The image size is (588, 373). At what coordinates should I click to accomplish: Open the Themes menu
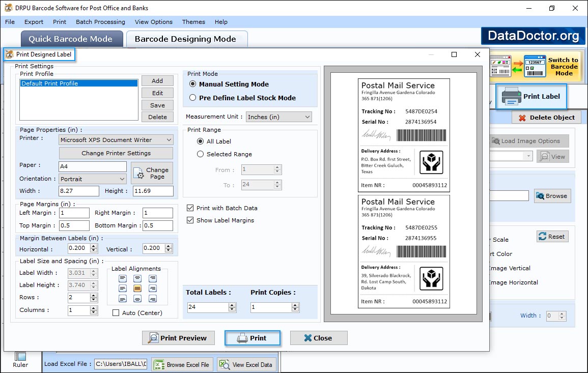click(x=193, y=22)
